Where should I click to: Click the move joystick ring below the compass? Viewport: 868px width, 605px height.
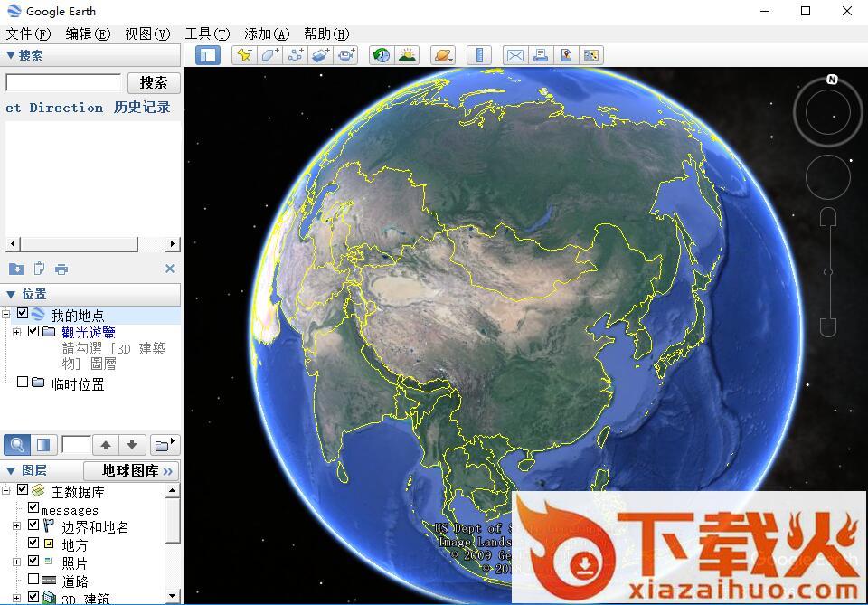point(827,177)
